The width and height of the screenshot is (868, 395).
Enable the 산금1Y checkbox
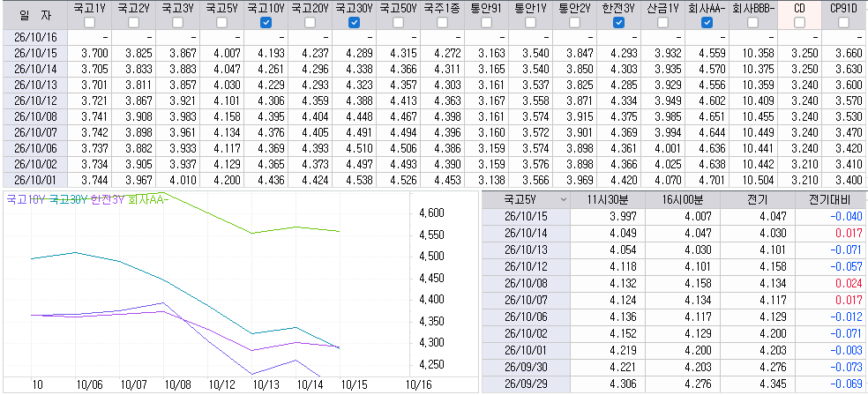tap(662, 23)
